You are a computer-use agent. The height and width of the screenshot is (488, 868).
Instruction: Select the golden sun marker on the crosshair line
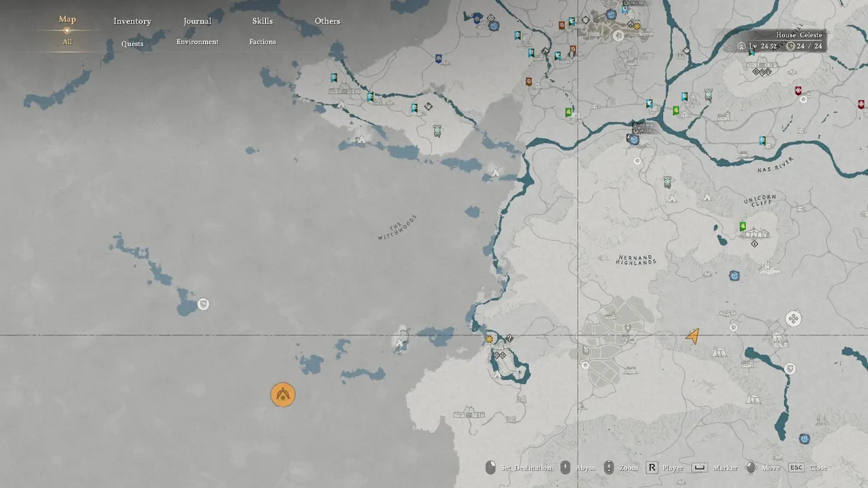coord(489,338)
